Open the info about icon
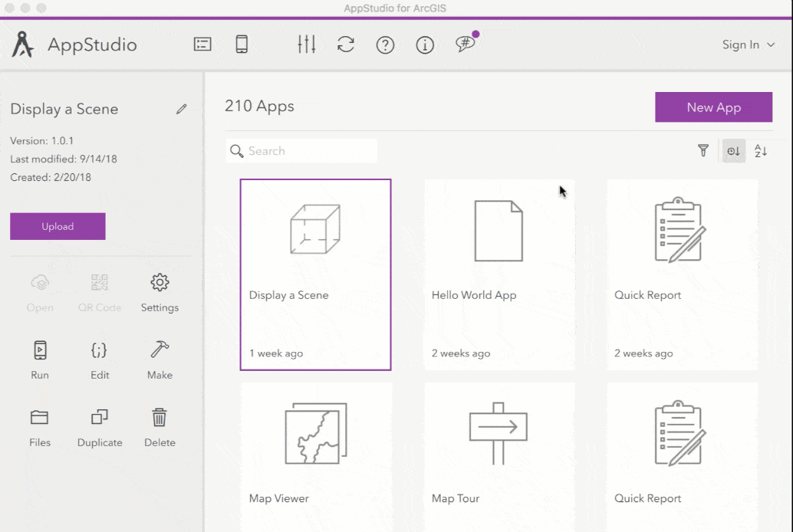The image size is (793, 532). [425, 45]
